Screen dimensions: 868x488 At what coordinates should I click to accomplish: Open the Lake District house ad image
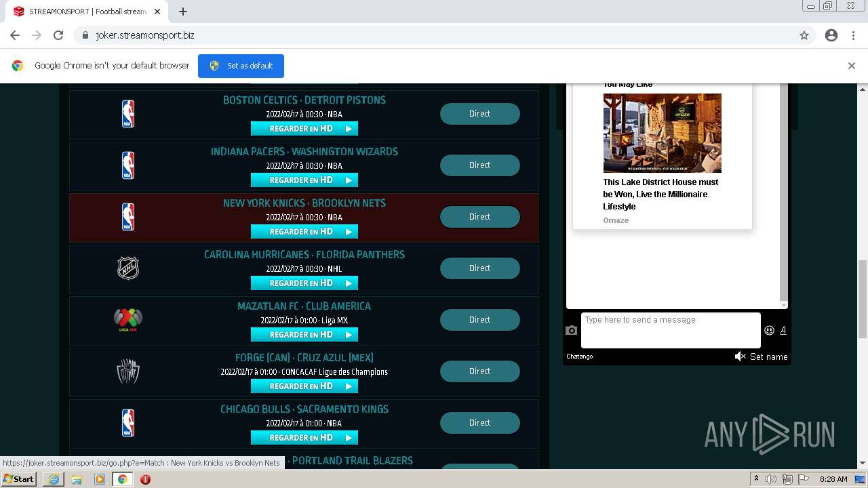coord(663,133)
